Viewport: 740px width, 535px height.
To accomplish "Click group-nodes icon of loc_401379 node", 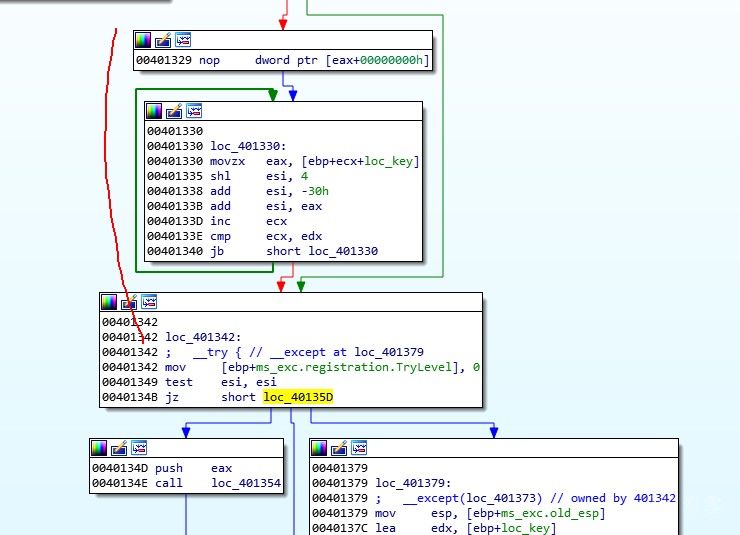I will pos(359,448).
